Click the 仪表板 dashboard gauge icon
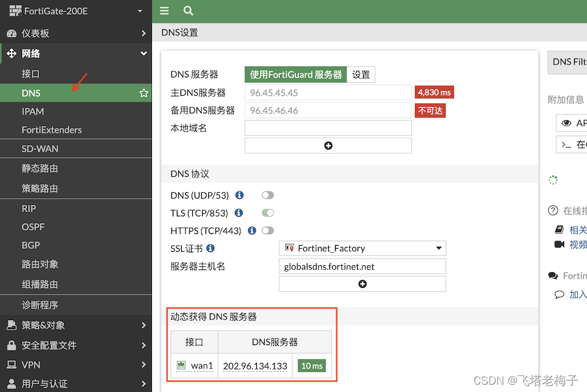The image size is (587, 392). 12,34
